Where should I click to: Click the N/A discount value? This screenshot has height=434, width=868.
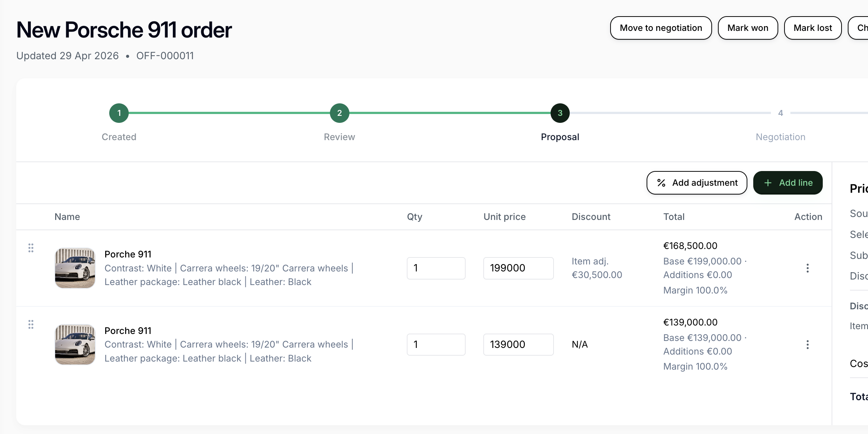coord(580,345)
